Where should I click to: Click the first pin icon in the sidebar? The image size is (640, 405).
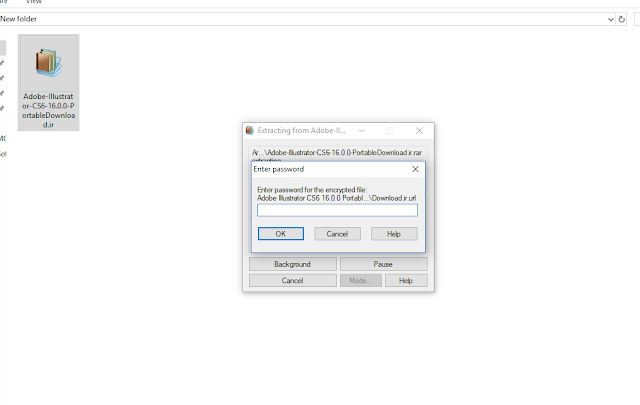point(2,62)
